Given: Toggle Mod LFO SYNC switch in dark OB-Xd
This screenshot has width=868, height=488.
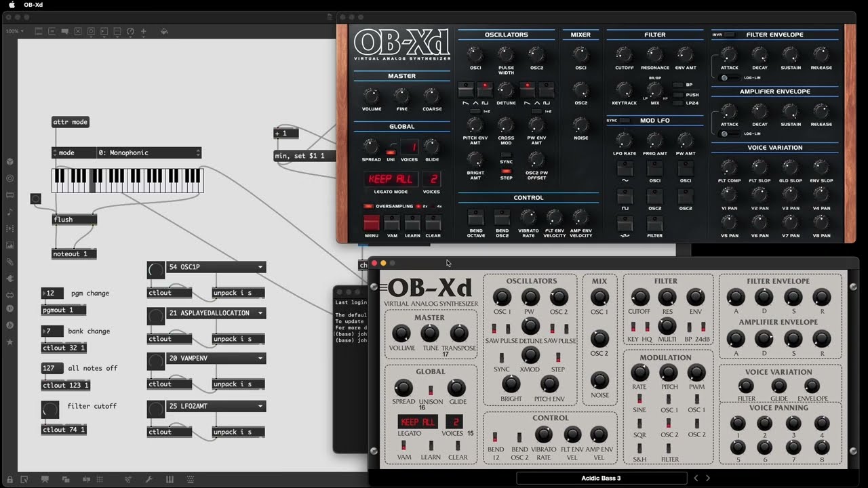Looking at the screenshot, I should (625, 120).
